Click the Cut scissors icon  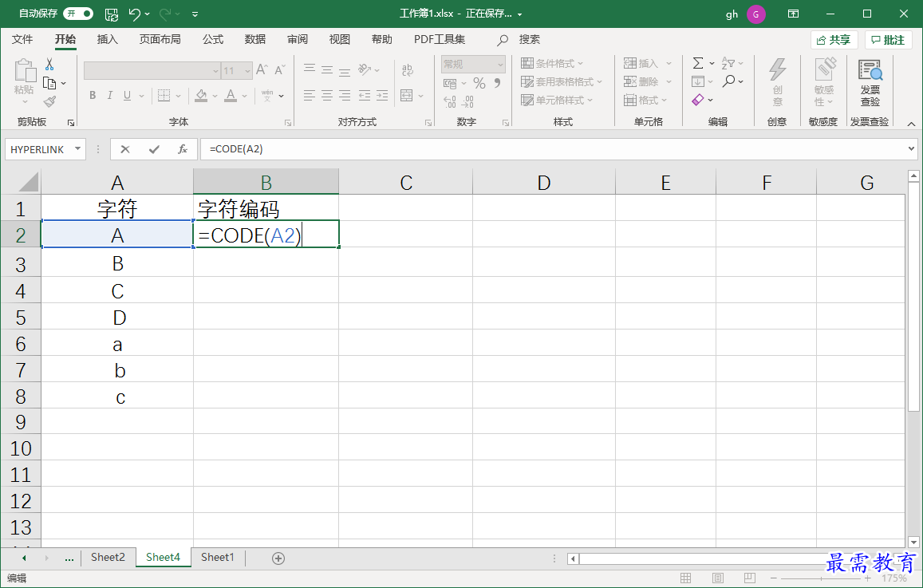pos(49,64)
